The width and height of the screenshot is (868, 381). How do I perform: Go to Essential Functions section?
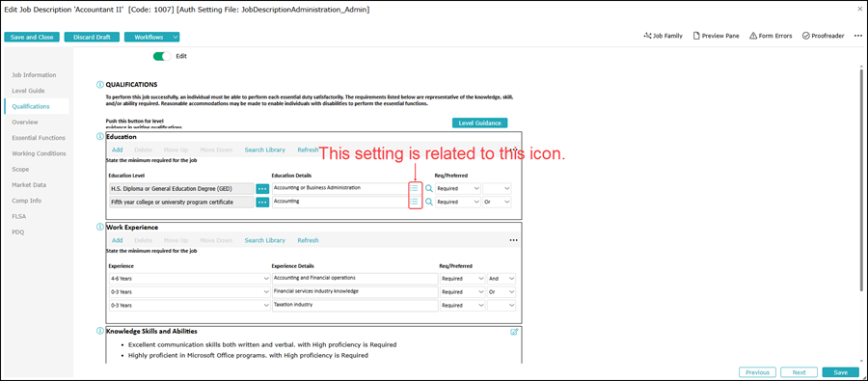[x=39, y=137]
